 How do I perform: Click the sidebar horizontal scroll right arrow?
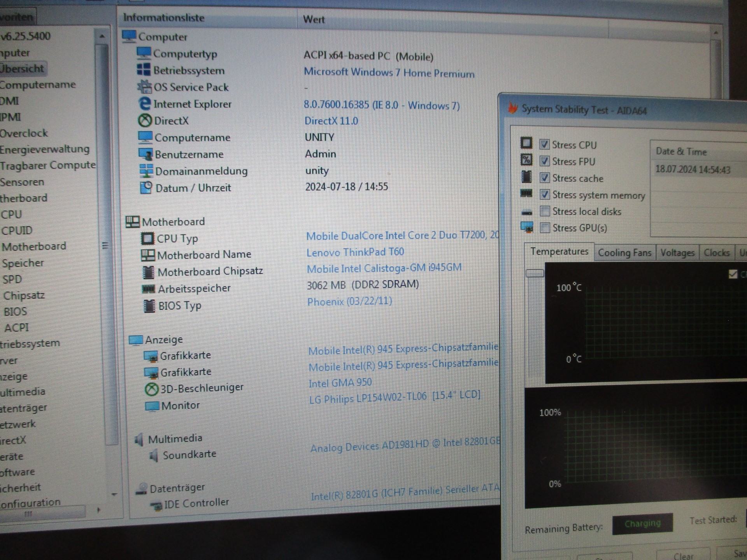coord(98,510)
